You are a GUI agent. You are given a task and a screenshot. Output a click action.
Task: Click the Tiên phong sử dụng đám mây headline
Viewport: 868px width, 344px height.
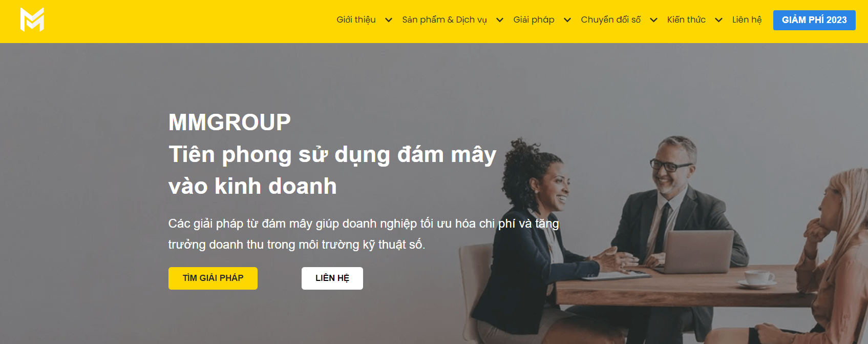coord(332,154)
